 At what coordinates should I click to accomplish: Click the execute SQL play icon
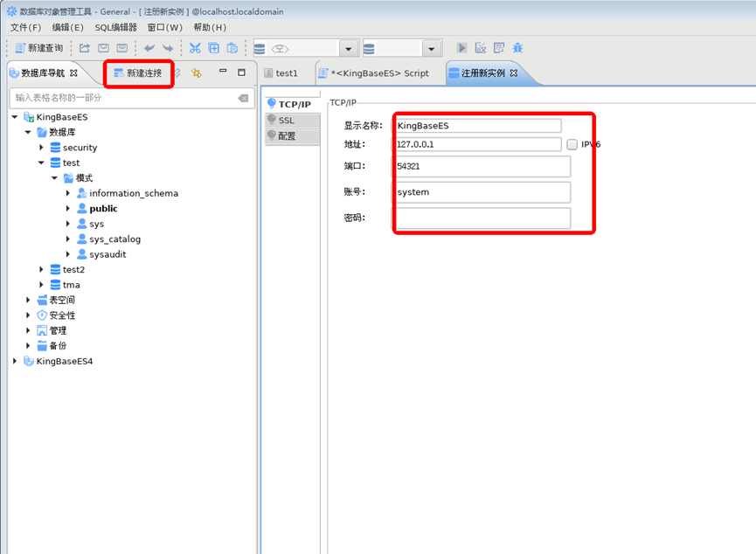tap(461, 48)
